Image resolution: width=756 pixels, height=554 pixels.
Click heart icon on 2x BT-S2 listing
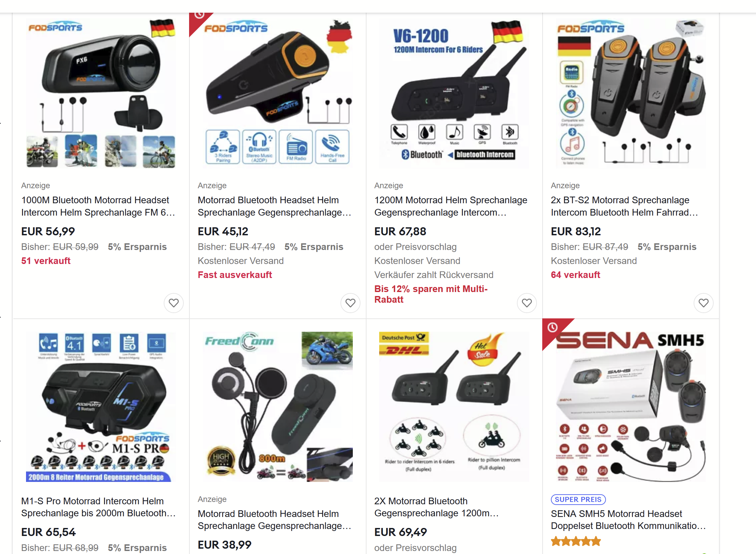(703, 303)
